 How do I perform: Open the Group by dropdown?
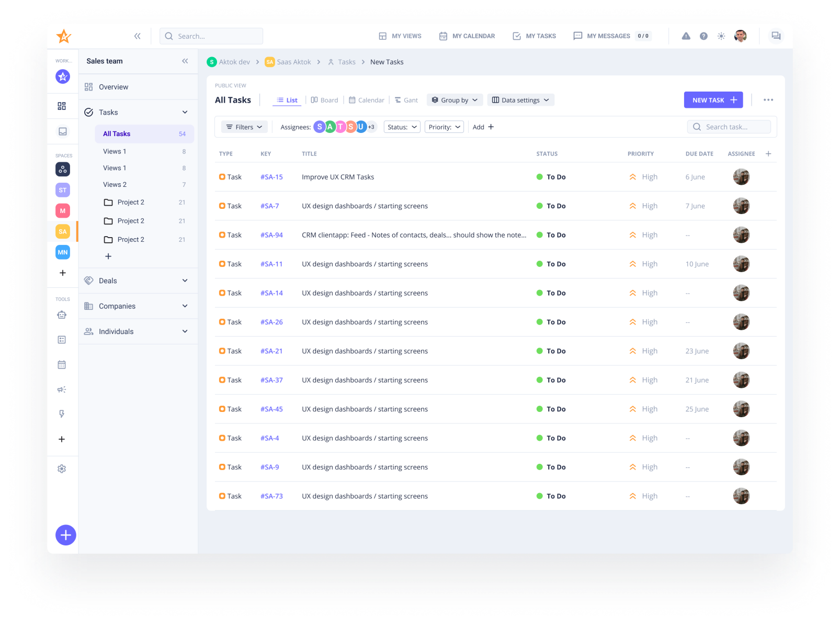click(454, 99)
